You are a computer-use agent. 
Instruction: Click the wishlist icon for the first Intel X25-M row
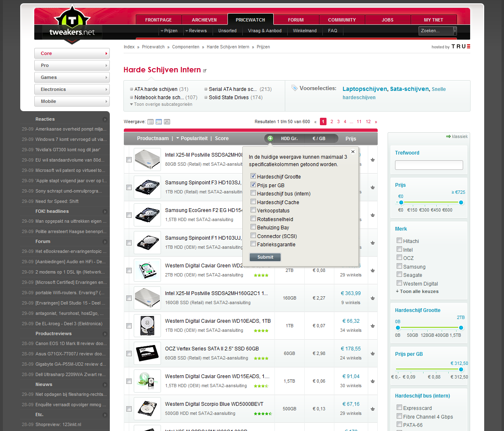pyautogui.click(x=372, y=160)
